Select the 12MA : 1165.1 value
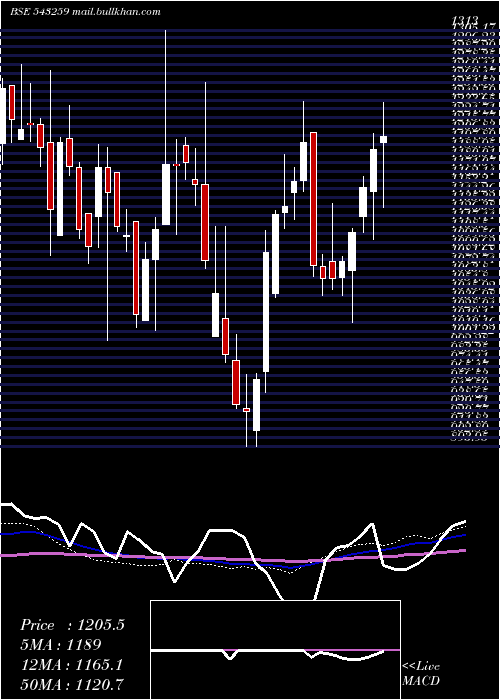The width and height of the screenshot is (500, 700). coord(71,664)
